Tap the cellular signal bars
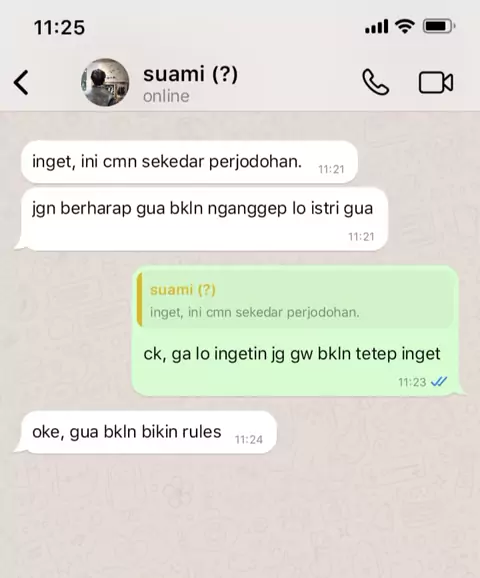480x578 pixels. (x=376, y=27)
